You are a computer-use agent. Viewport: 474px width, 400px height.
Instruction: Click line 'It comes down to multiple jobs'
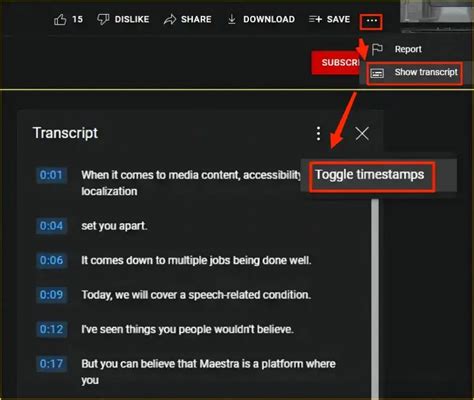196,260
